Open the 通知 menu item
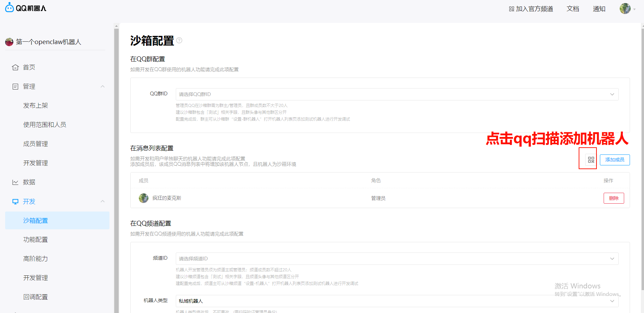The height and width of the screenshot is (313, 644). (x=599, y=9)
